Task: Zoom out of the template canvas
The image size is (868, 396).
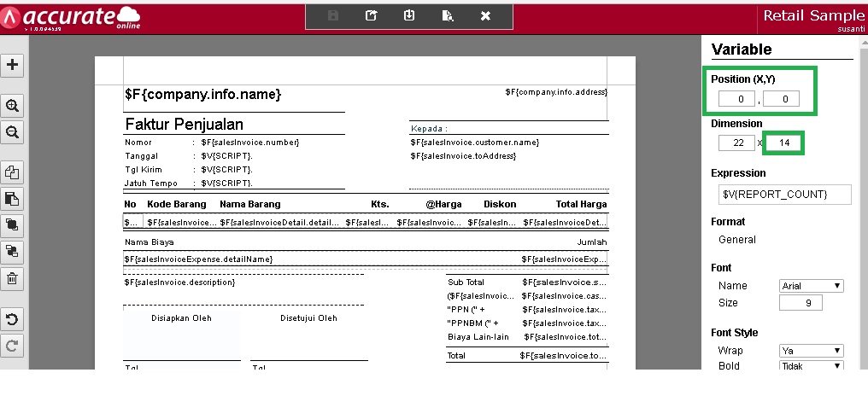Action: pyautogui.click(x=12, y=132)
